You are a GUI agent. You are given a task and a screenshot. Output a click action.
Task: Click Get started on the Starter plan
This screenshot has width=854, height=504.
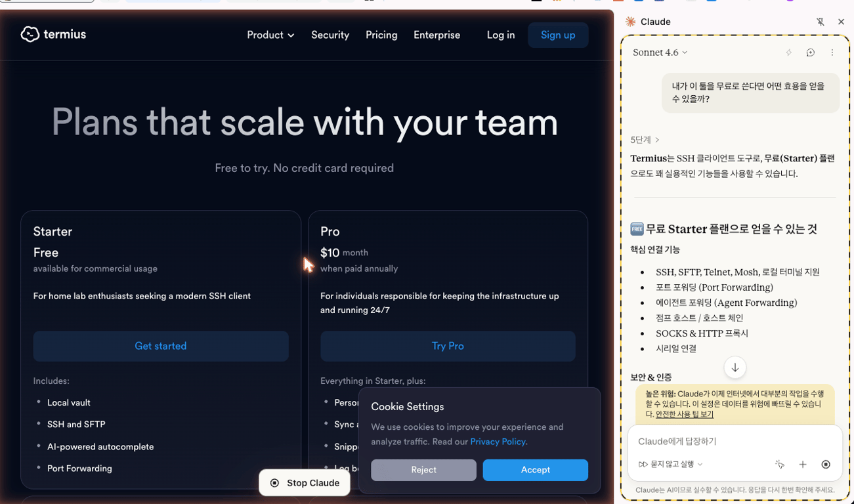pos(161,346)
